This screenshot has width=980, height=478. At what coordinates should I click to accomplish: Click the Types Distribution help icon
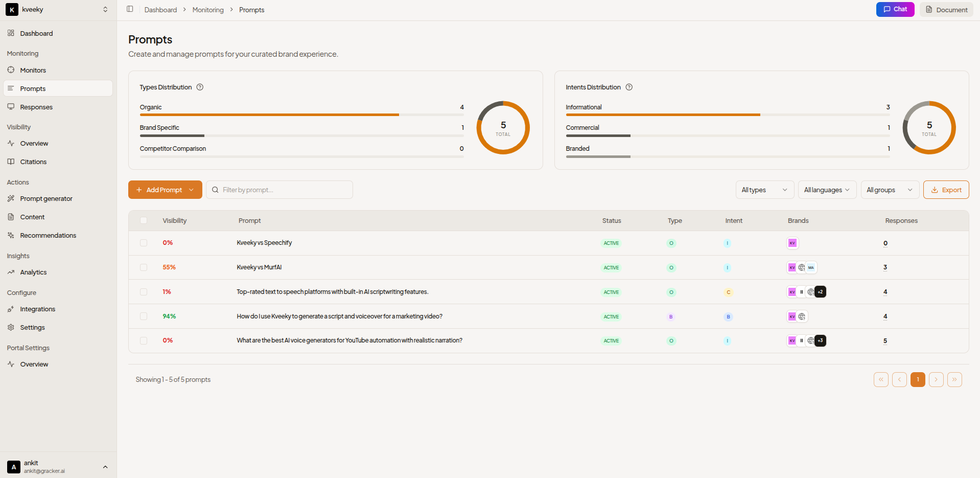200,87
